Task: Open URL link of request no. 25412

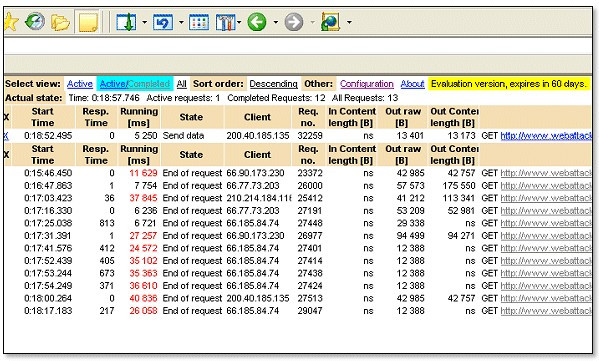Action: [x=546, y=198]
